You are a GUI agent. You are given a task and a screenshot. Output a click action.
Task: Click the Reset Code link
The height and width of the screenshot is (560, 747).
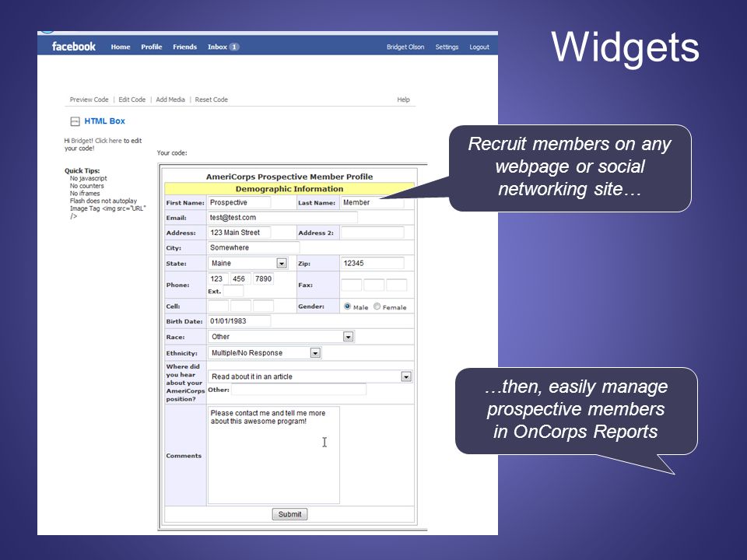pyautogui.click(x=211, y=100)
